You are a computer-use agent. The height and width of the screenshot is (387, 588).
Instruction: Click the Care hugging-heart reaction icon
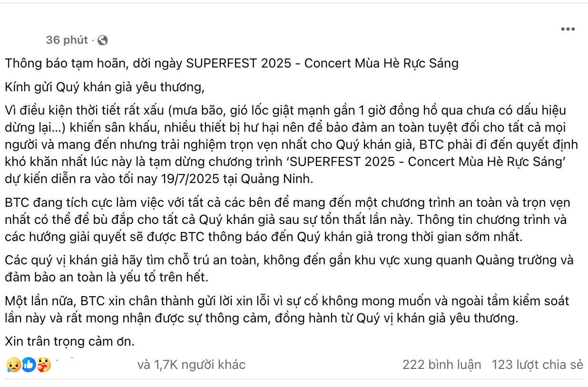point(43,365)
